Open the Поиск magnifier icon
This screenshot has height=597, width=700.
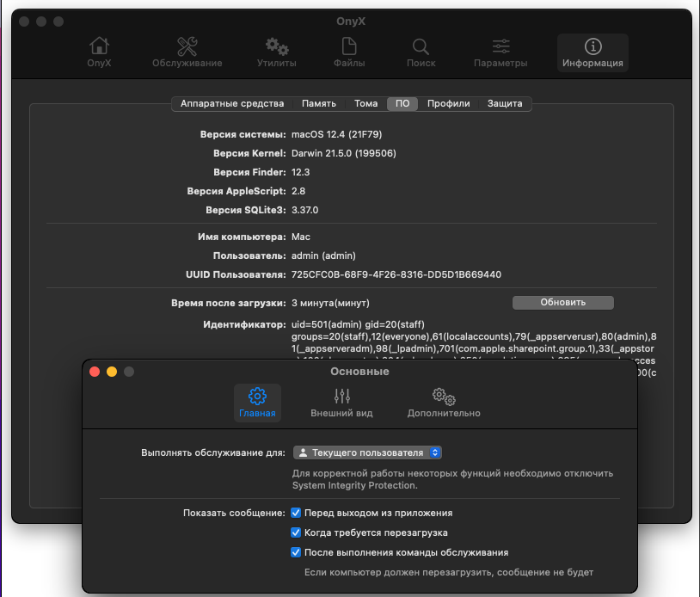421,52
